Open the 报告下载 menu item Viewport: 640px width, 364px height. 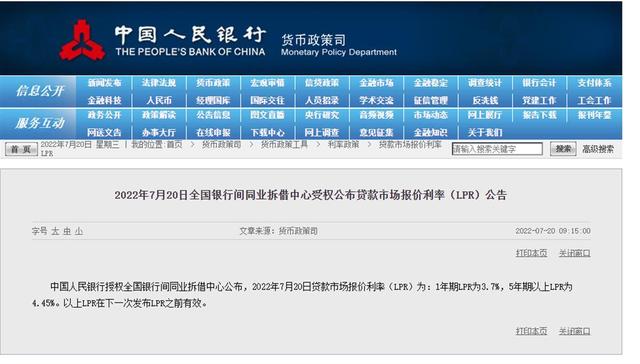point(539,115)
